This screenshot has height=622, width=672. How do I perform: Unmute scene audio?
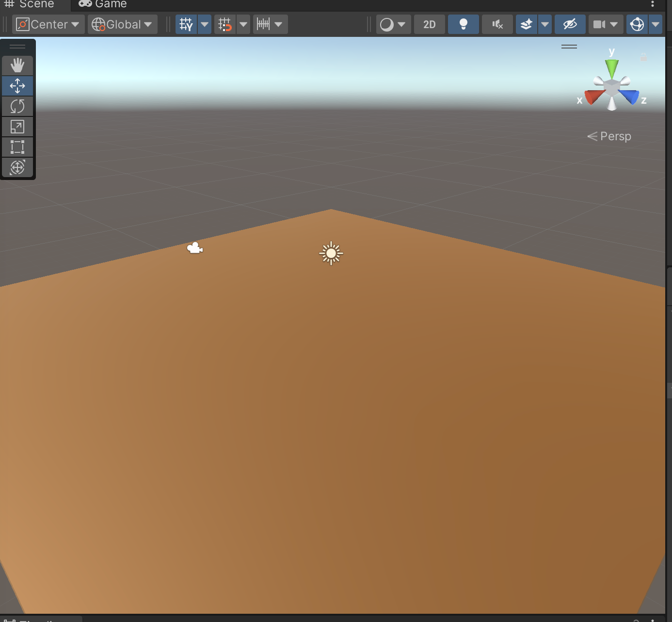tap(496, 24)
